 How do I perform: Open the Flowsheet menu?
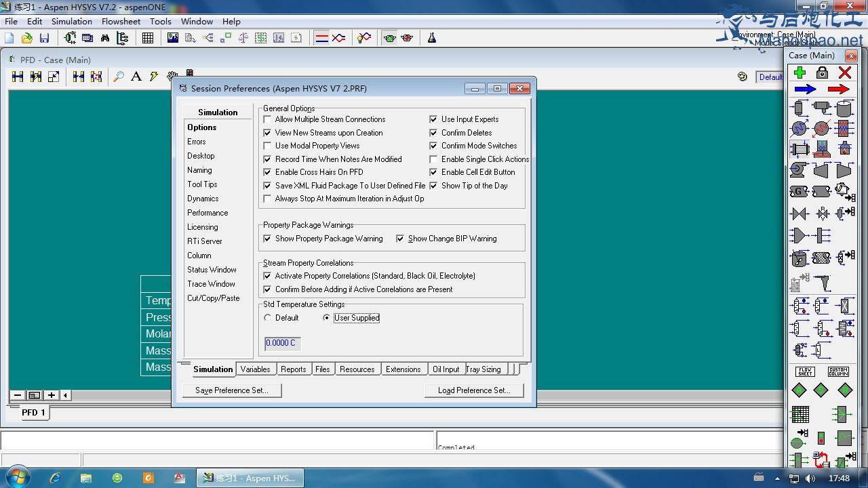click(x=121, y=21)
